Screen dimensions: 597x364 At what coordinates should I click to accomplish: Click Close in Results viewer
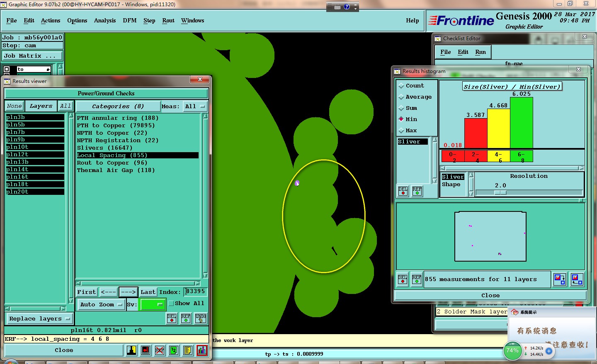(64, 350)
